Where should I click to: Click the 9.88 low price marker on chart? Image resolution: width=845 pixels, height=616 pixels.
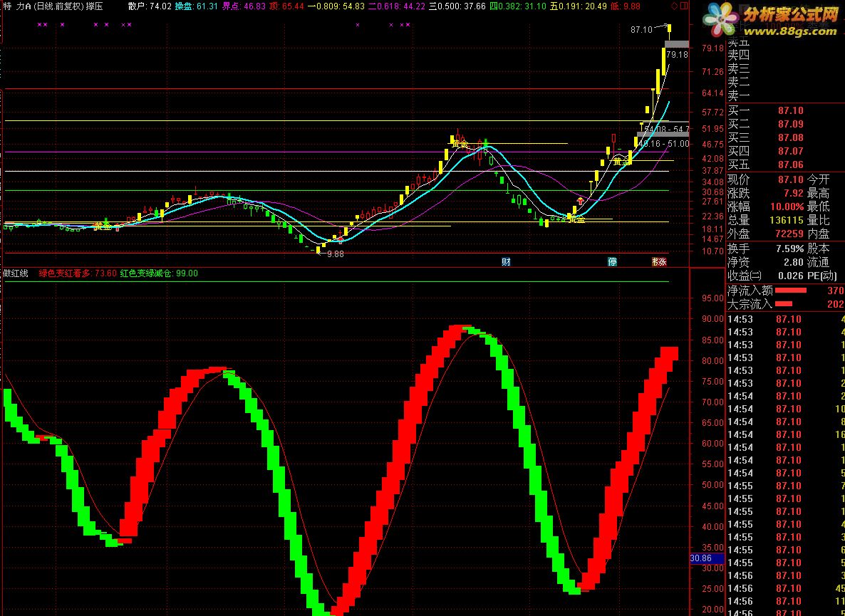click(x=335, y=254)
